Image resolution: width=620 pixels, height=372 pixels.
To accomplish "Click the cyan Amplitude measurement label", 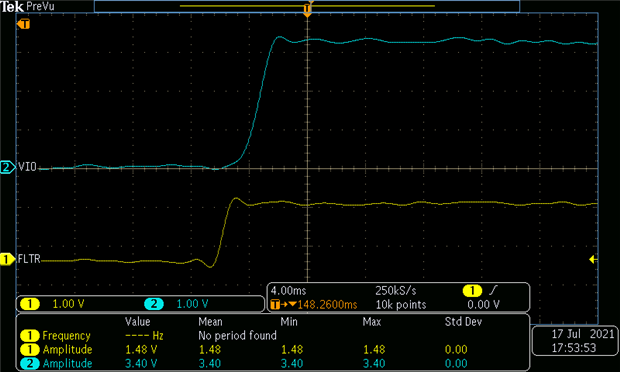I will pyautogui.click(x=68, y=363).
